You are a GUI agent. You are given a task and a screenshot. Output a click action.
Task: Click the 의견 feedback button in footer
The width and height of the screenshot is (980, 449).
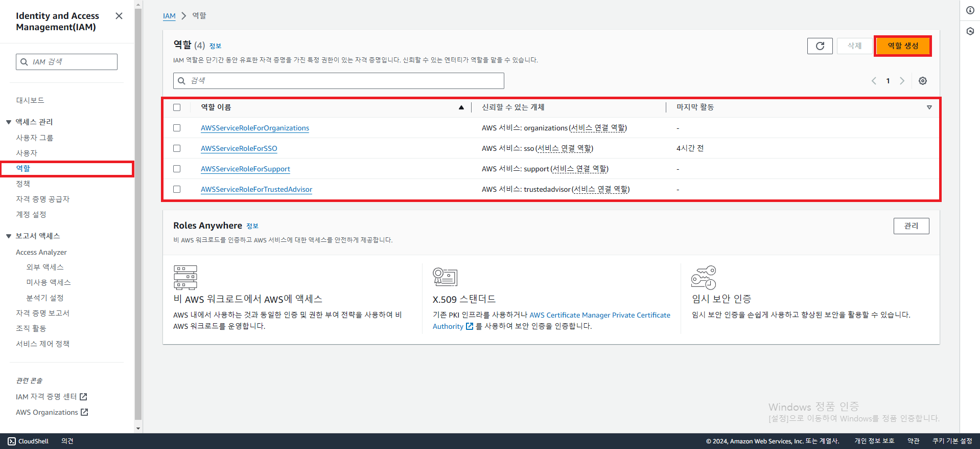click(67, 441)
